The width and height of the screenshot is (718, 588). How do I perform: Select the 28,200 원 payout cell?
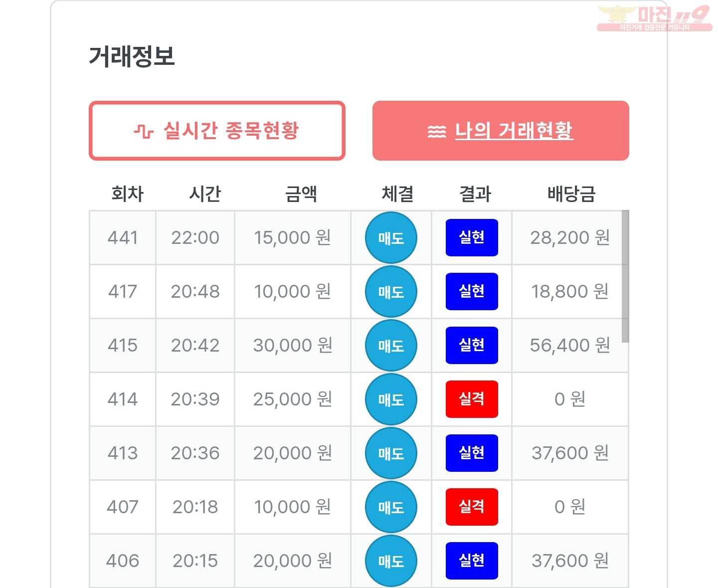pyautogui.click(x=569, y=238)
